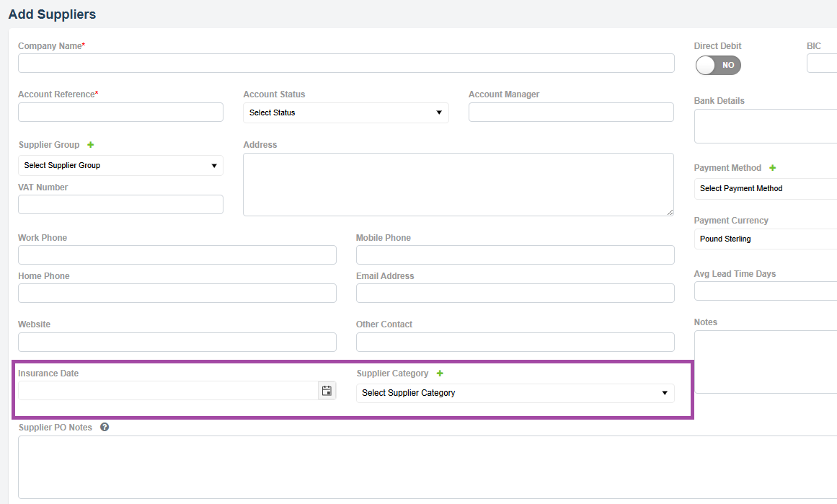Click the Email Address field

click(x=515, y=293)
